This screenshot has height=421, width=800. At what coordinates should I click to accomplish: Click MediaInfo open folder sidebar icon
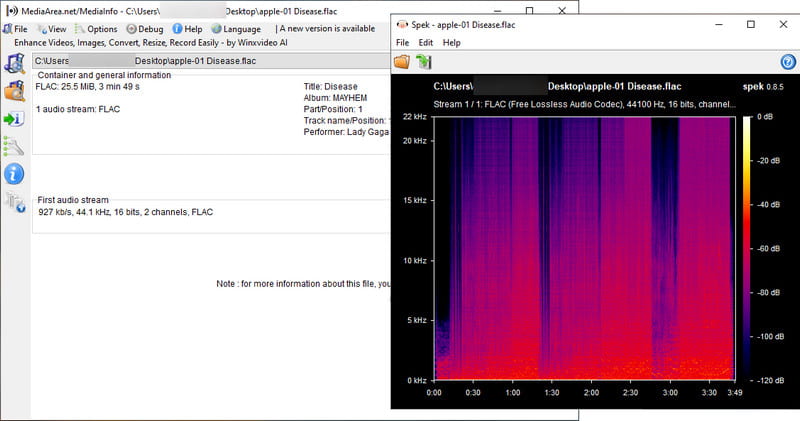[x=14, y=91]
